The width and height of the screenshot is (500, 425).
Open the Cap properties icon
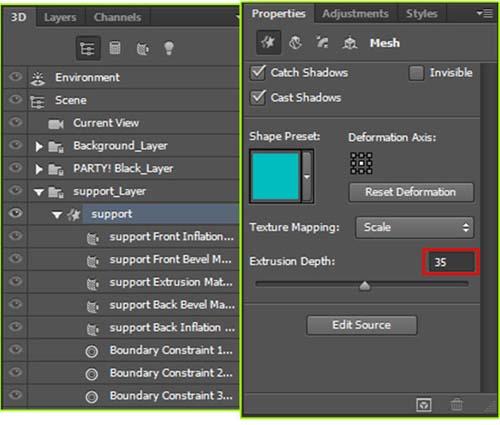click(322, 42)
